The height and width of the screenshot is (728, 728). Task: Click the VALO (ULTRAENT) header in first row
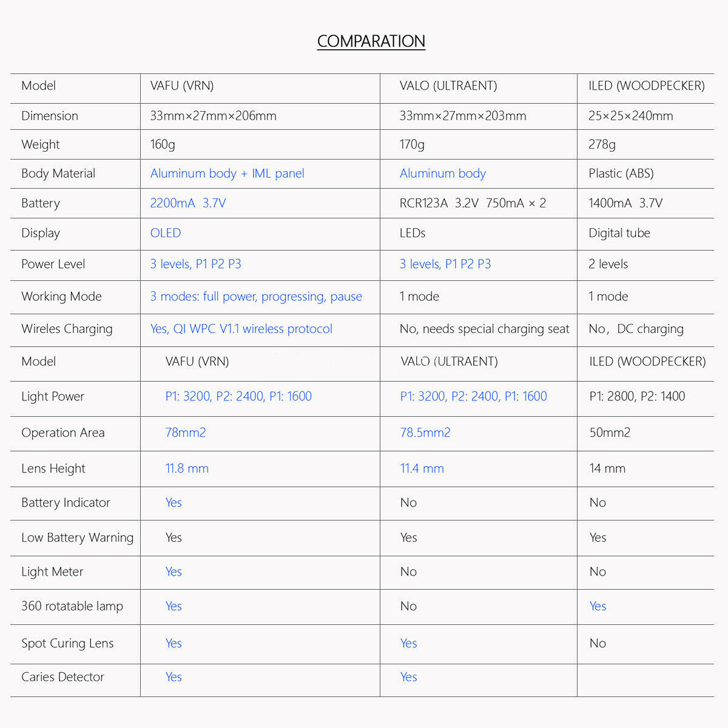448,86
